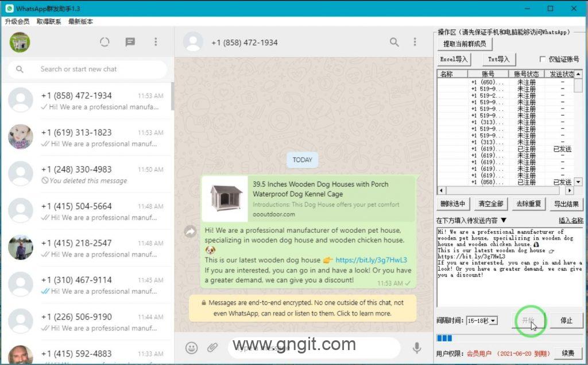The image size is (588, 365).
Task: Expand the 在下方填入待发送内容 arrow
Action: click(x=504, y=220)
